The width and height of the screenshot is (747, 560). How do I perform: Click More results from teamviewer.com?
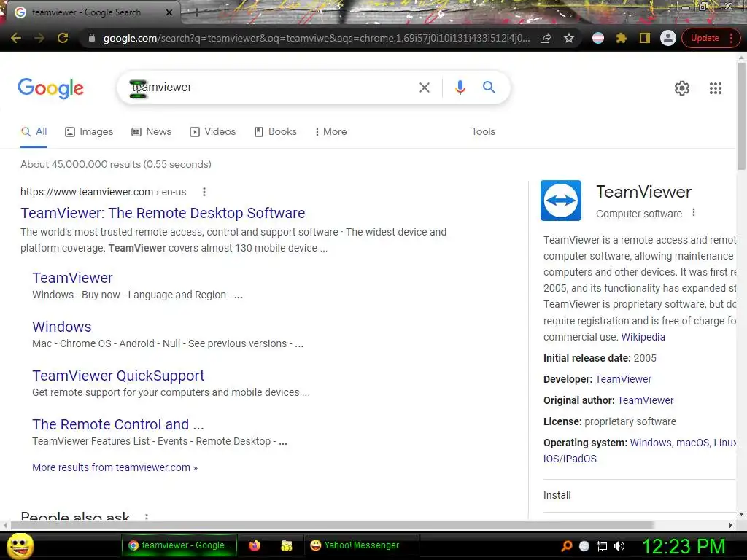pyautogui.click(x=115, y=467)
